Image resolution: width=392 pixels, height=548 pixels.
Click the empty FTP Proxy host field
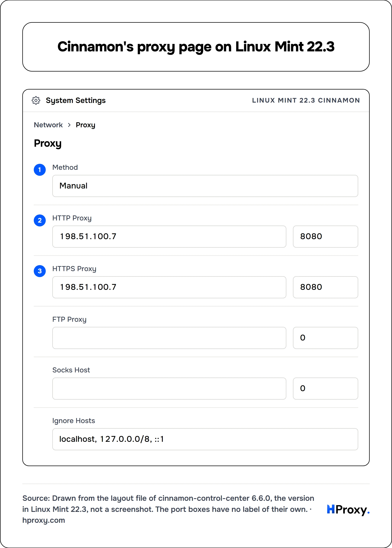[169, 338]
